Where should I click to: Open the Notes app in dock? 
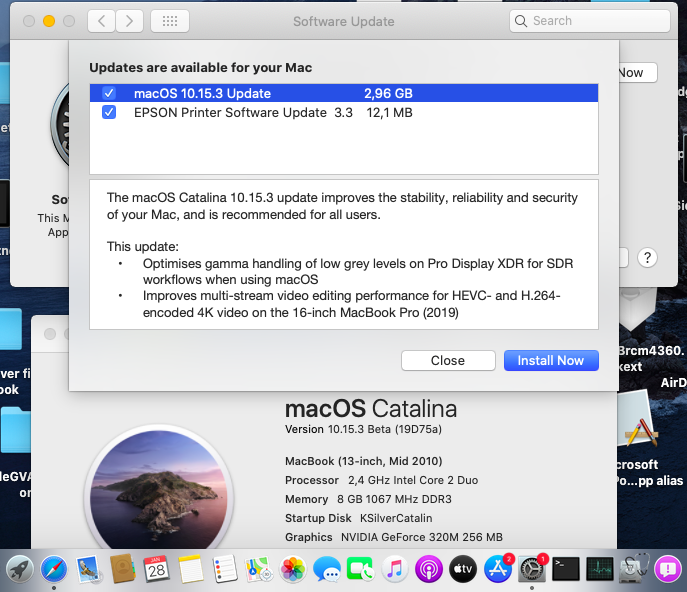pyautogui.click(x=191, y=569)
